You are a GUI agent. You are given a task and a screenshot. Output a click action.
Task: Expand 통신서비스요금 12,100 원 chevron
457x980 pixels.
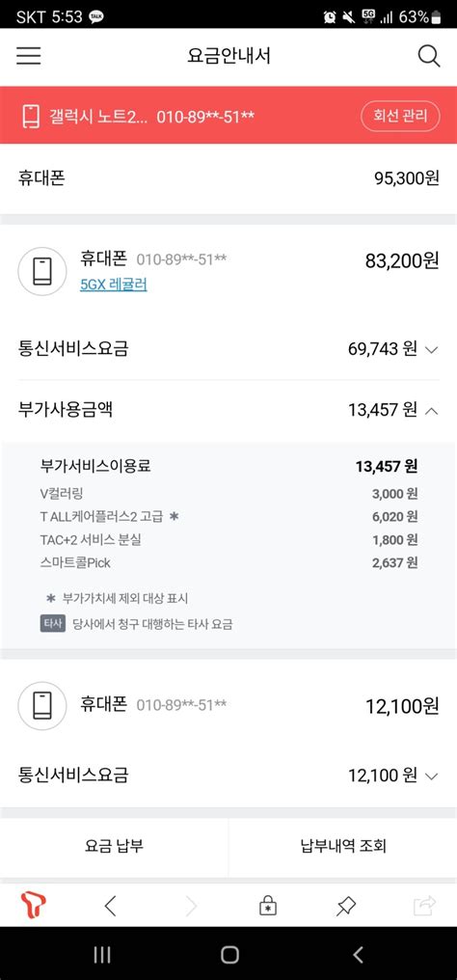(x=431, y=776)
